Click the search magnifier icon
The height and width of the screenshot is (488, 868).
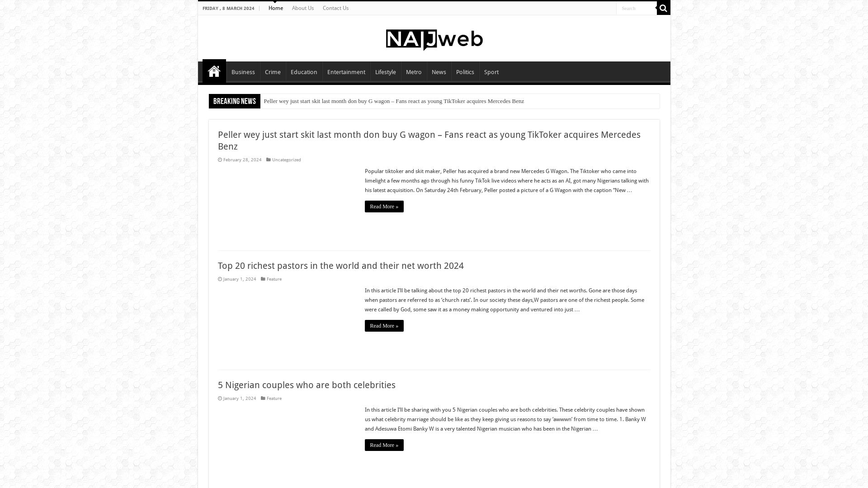[x=663, y=8]
